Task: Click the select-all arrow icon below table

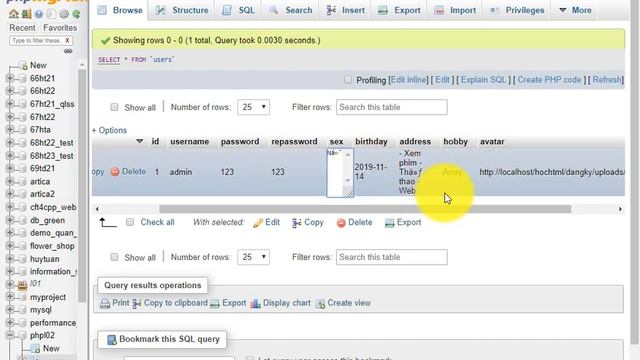Action: (x=108, y=222)
